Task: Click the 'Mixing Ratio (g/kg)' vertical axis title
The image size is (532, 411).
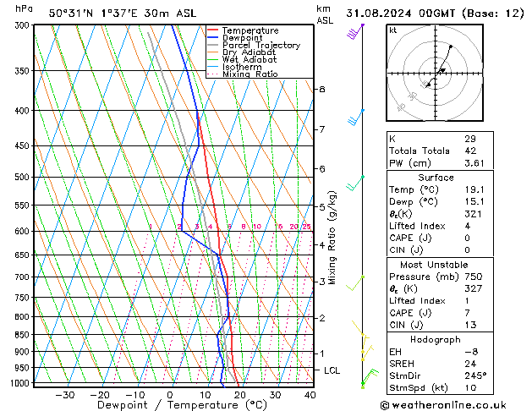Action: pyautogui.click(x=332, y=238)
